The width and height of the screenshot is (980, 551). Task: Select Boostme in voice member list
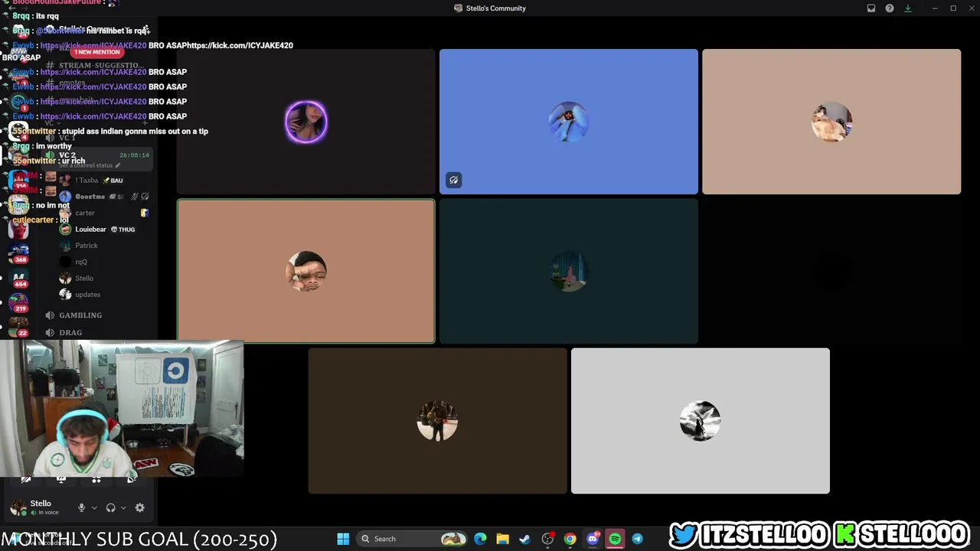coord(90,197)
